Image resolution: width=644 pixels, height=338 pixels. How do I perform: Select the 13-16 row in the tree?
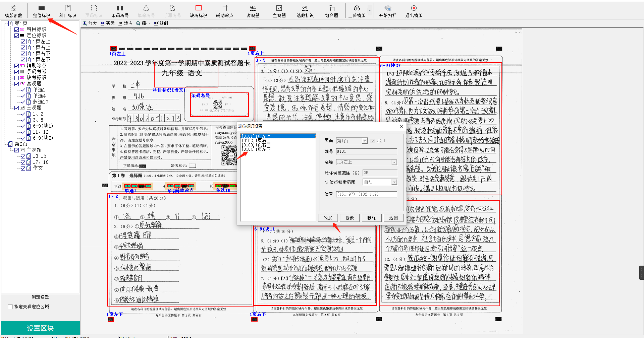tap(40, 156)
